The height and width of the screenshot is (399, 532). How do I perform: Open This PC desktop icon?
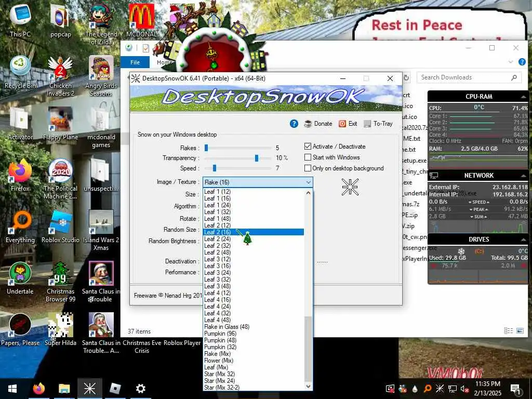click(20, 20)
